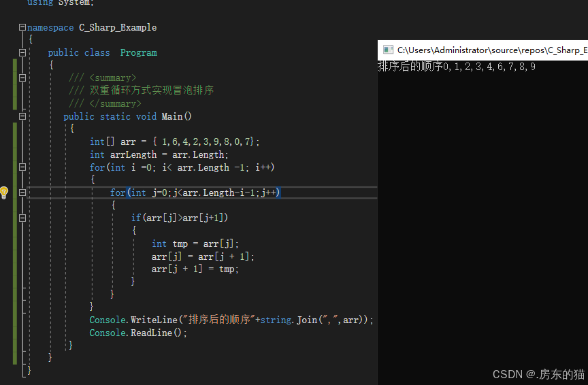Viewport: 588px width, 385px height.
Task: Click the Console.WriteLine statement
Action: [x=231, y=320]
